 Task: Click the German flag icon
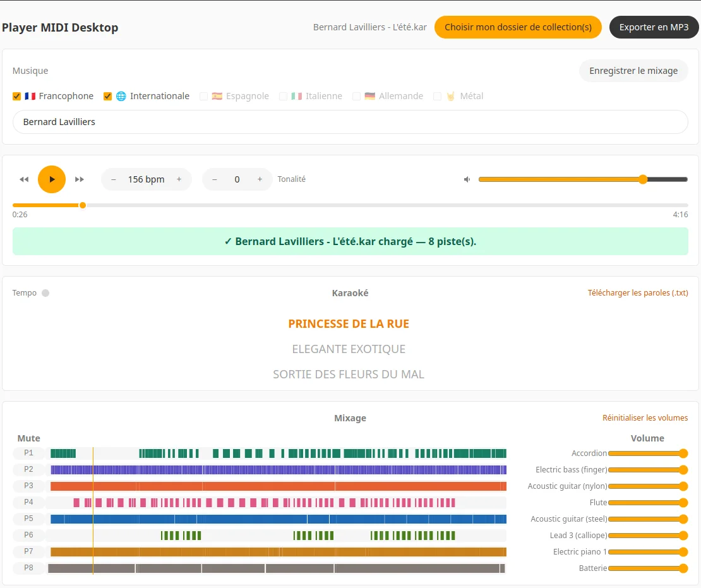(369, 96)
